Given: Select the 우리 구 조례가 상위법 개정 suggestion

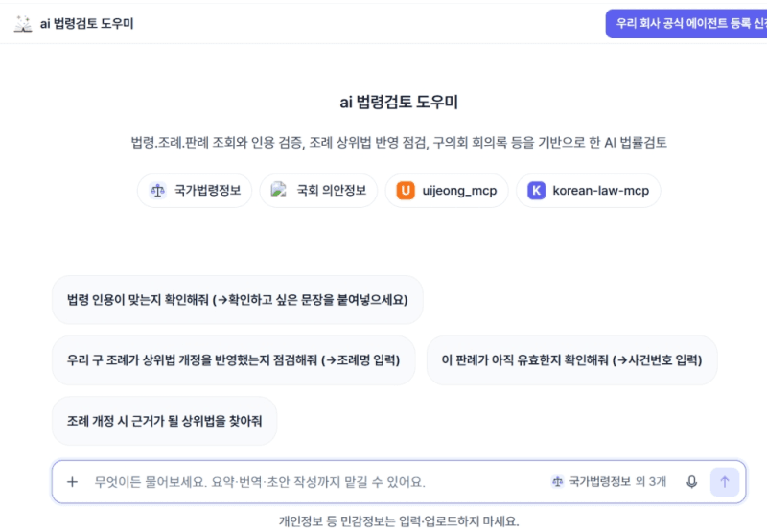Looking at the screenshot, I should pyautogui.click(x=233, y=360).
